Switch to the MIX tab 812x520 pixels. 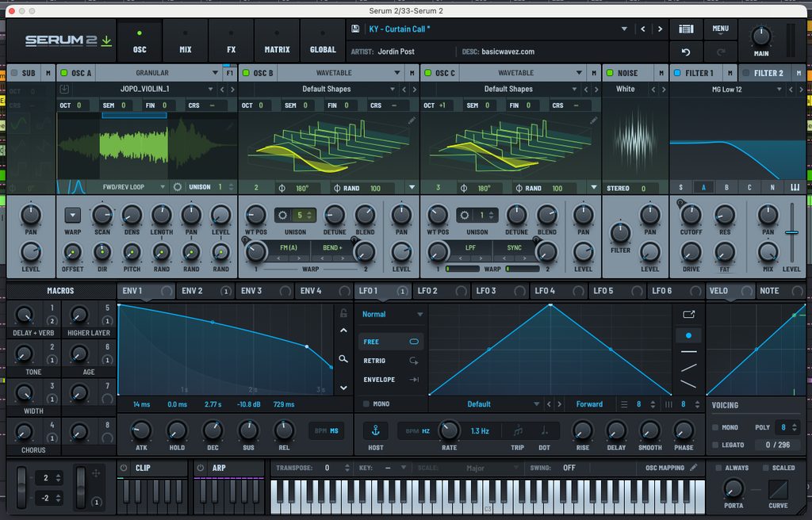(186, 41)
